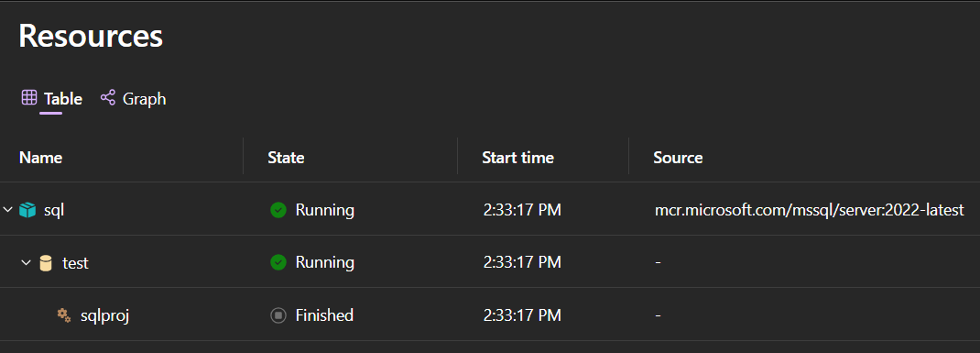Select the sqlproj resource name
980x353 pixels.
(x=105, y=315)
